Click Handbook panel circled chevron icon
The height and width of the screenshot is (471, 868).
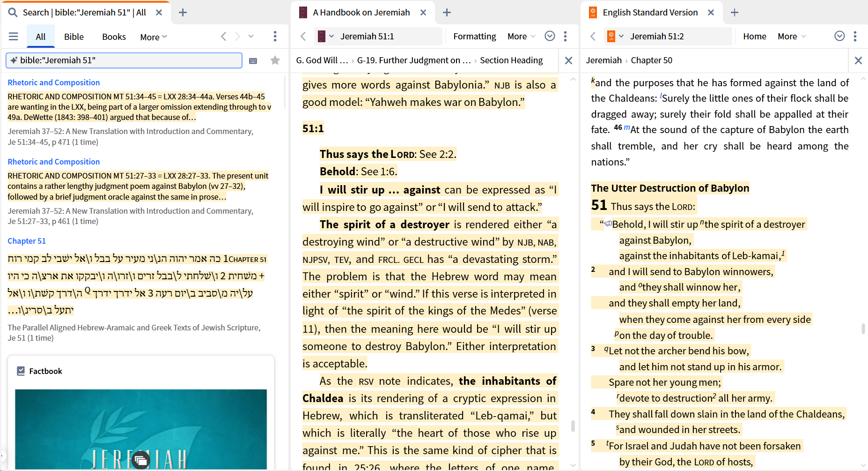550,36
